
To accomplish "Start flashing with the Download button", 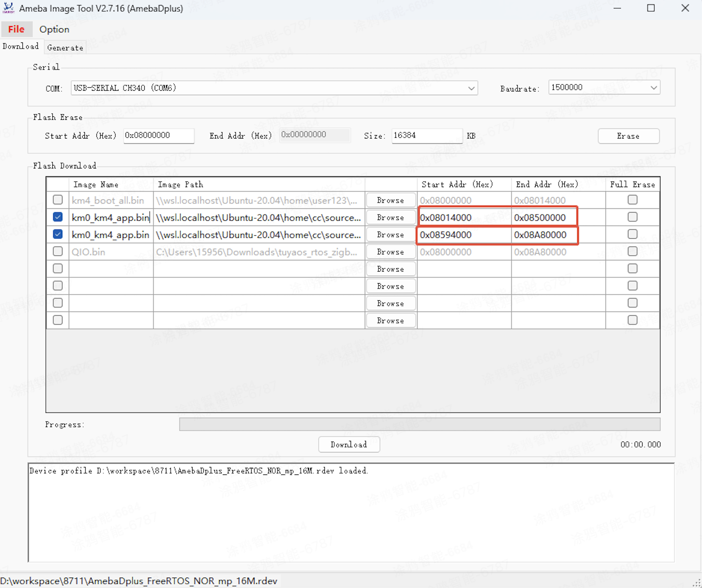I will coord(349,445).
